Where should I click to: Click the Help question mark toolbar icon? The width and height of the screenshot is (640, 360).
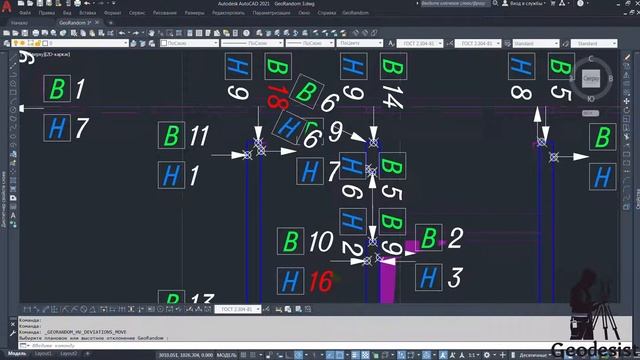(247, 33)
